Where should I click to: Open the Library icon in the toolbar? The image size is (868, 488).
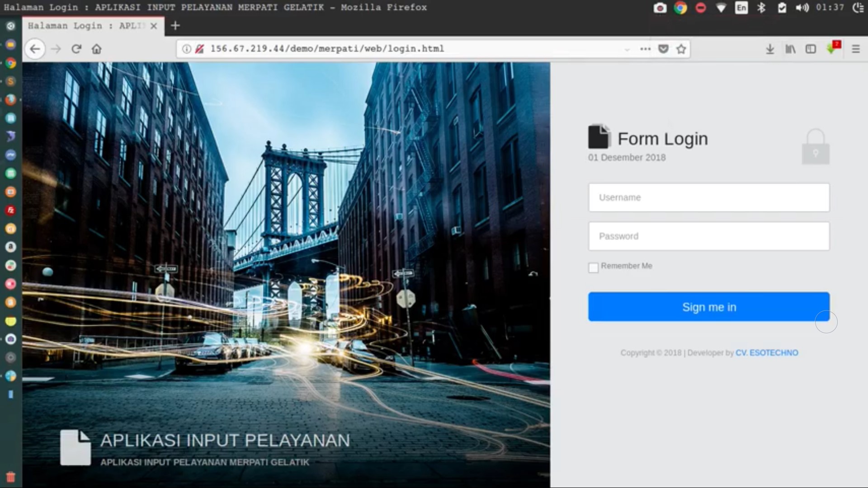click(790, 49)
